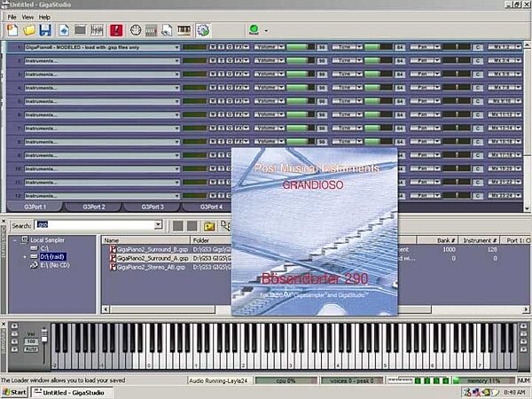532x399 pixels.
Task: Click the Untitled - GigaStudio taskbar button
Action: [x=72, y=393]
